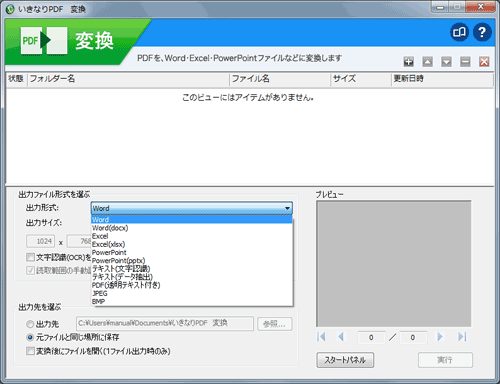Click the help question mark icon

(x=482, y=32)
